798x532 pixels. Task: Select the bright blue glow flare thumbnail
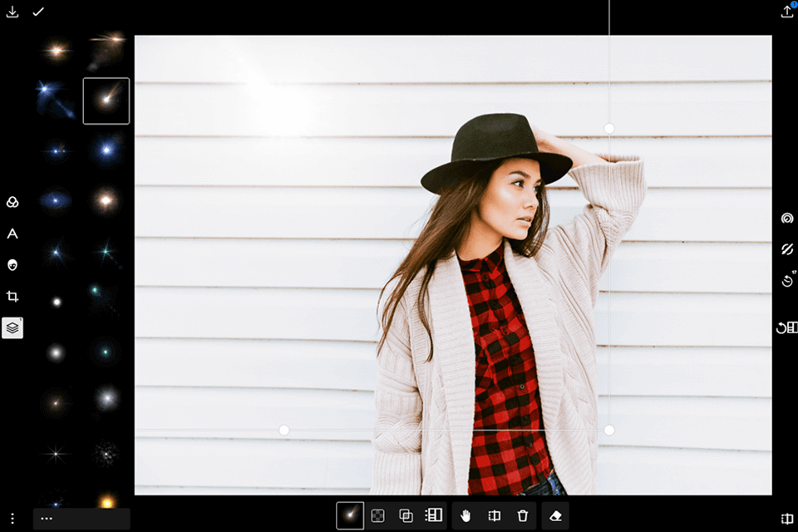click(106, 150)
